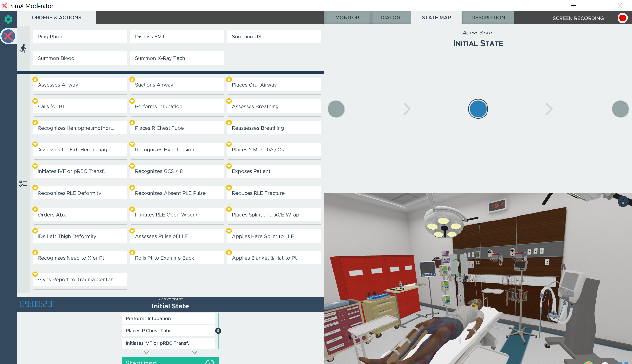Select the checklist icon in sidebar
The width and height of the screenshot is (632, 364).
tap(23, 184)
